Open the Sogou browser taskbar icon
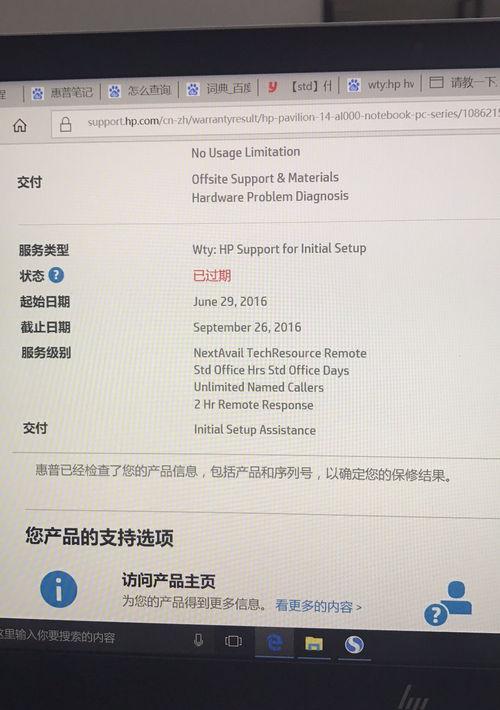This screenshot has width=500, height=710. click(x=354, y=644)
